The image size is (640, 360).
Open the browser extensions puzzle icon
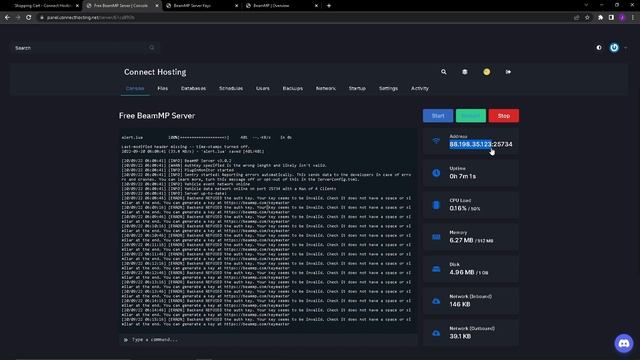[x=600, y=18]
